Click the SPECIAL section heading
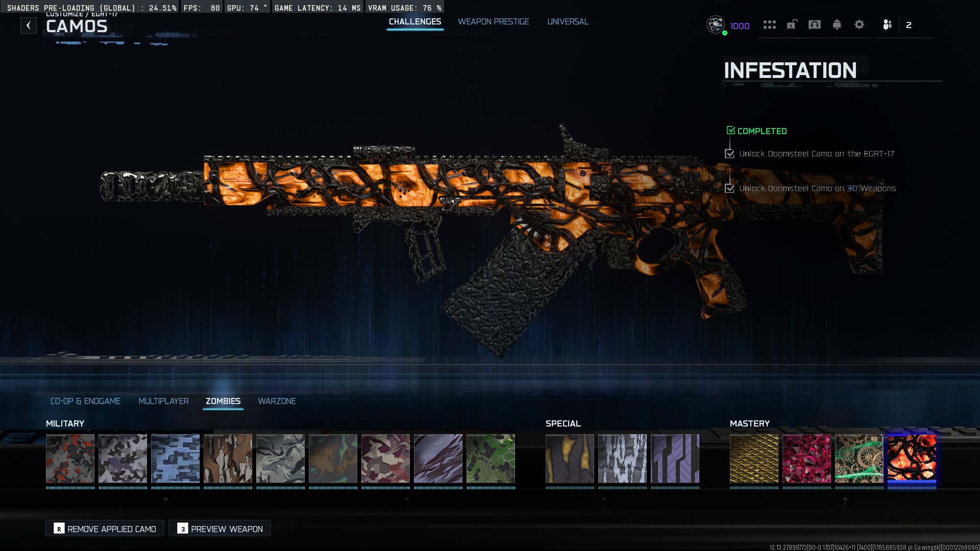 [x=563, y=423]
